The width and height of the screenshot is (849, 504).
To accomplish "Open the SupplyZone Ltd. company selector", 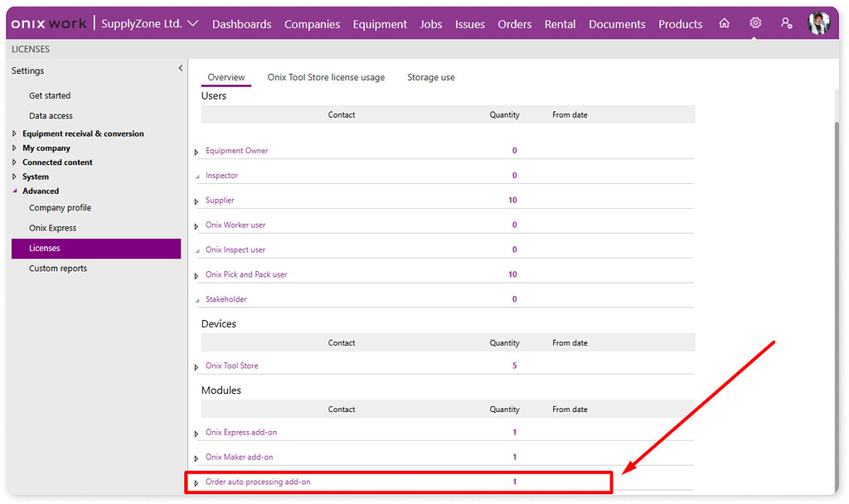I will [x=149, y=24].
